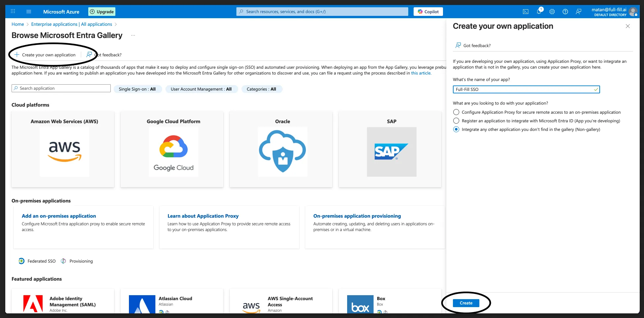The height and width of the screenshot is (318, 644).
Task: Click the blue Create button
Action: coord(466,303)
